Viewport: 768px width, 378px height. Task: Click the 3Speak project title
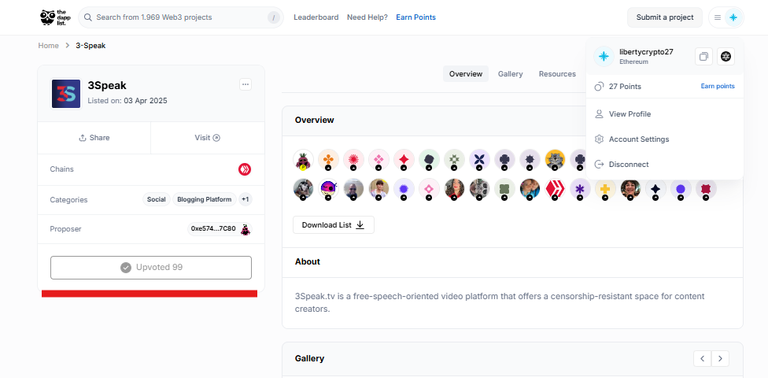[107, 86]
